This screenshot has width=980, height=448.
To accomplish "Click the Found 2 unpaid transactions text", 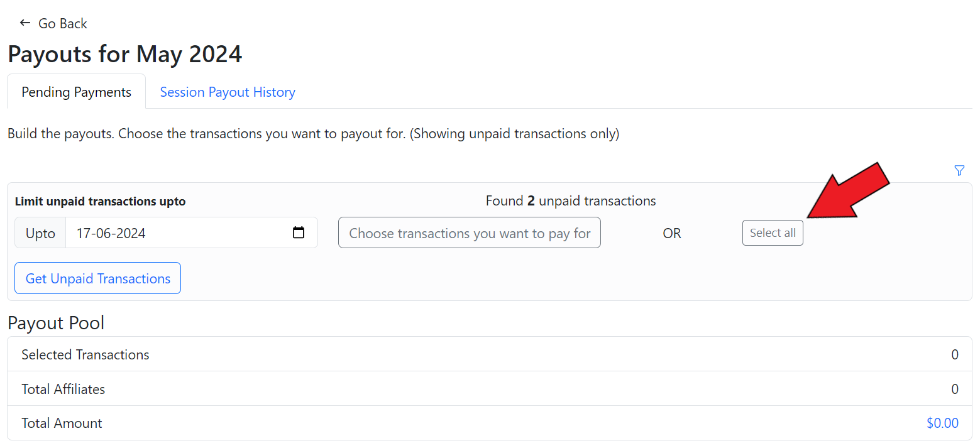I will click(x=570, y=201).
